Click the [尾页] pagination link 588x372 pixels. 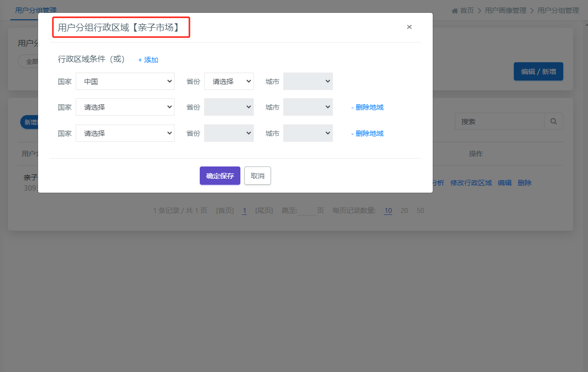coord(264,210)
